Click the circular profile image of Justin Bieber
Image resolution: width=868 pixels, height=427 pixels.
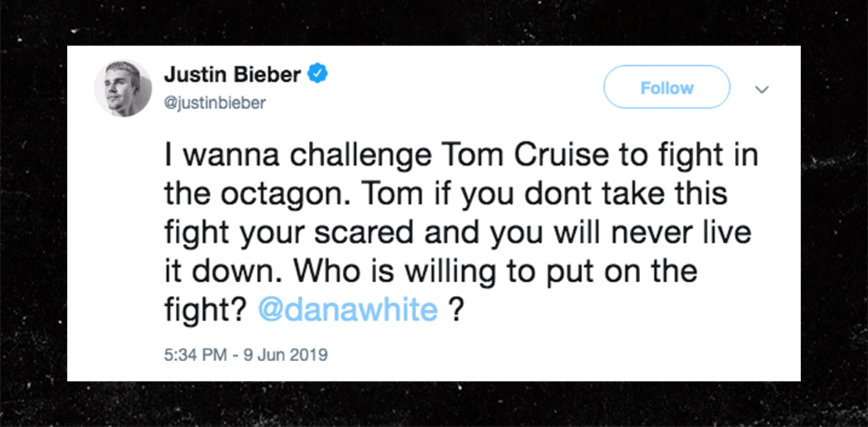click(x=123, y=88)
